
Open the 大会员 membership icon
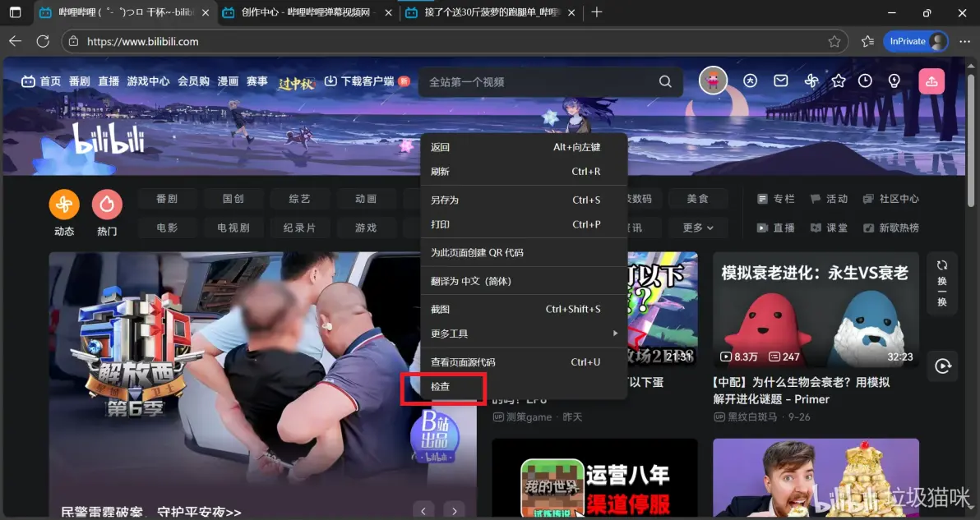click(750, 81)
